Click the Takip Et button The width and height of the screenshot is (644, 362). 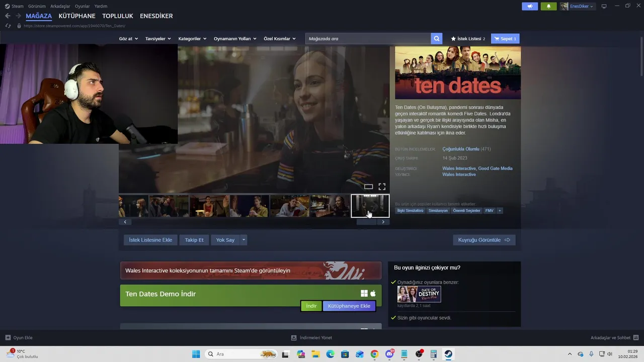(194, 240)
